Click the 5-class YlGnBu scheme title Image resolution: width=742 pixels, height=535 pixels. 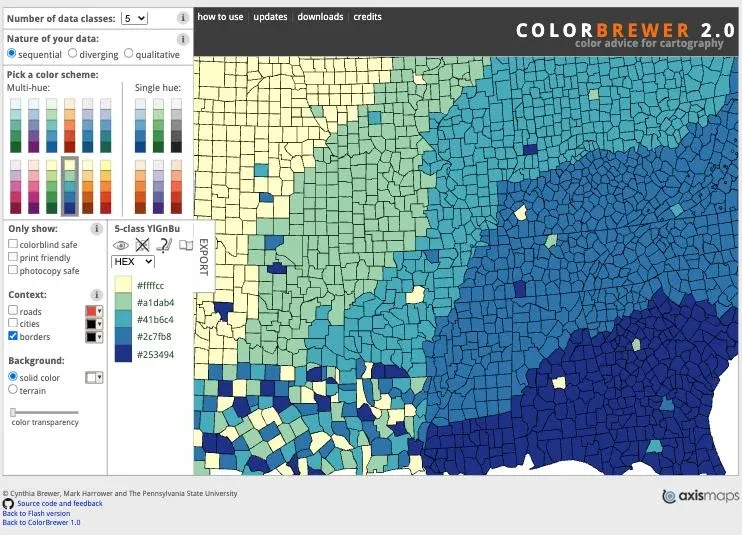pos(147,229)
